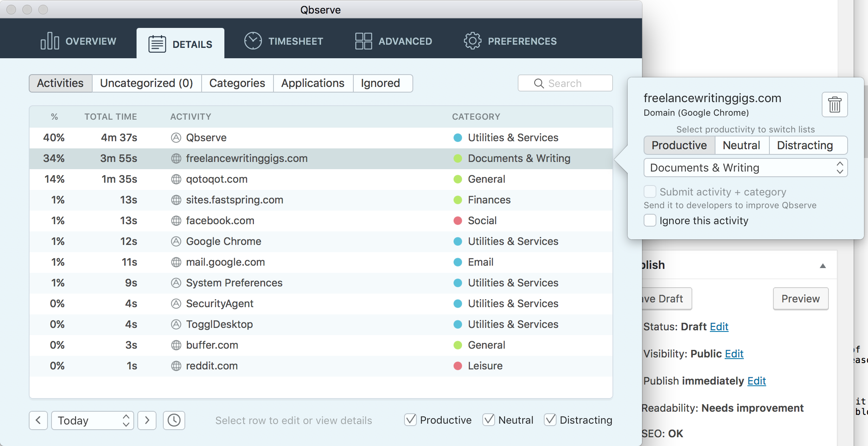
Task: Click globe icon beside mail.google.com
Action: 176,262
